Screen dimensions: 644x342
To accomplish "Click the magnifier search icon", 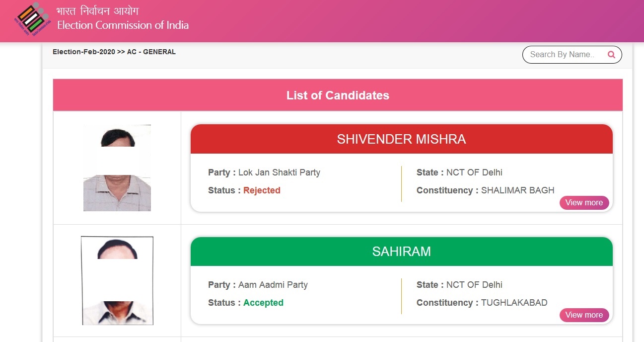I will (611, 55).
